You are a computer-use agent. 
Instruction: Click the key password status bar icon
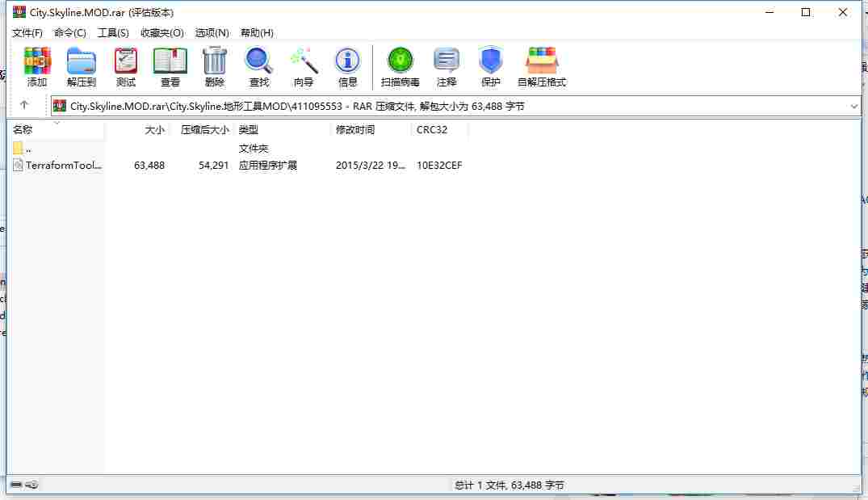31,485
